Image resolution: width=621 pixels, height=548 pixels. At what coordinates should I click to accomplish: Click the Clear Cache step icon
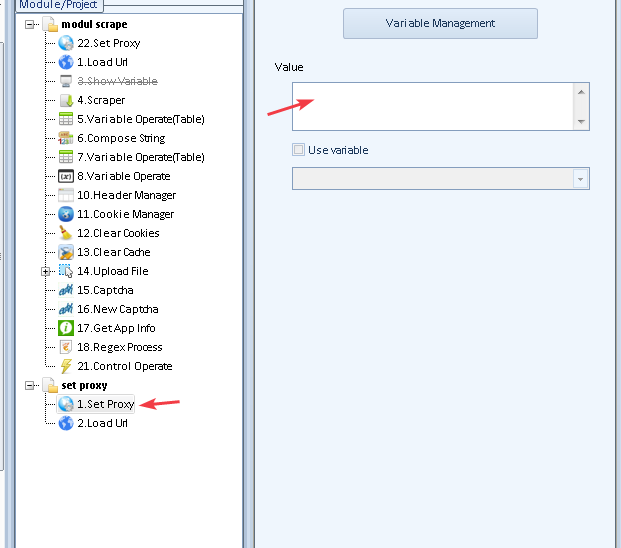pyautogui.click(x=66, y=252)
